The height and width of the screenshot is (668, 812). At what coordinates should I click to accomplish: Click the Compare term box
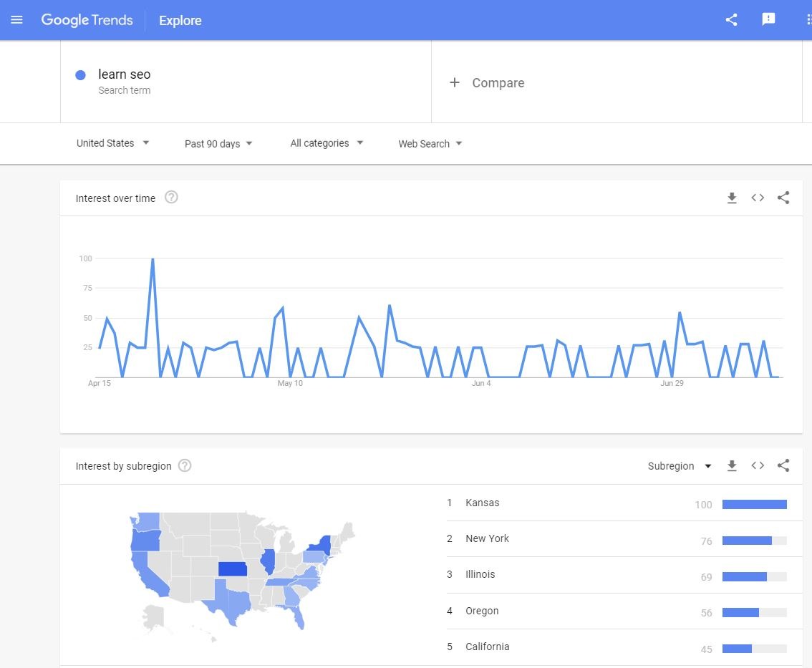(x=617, y=82)
